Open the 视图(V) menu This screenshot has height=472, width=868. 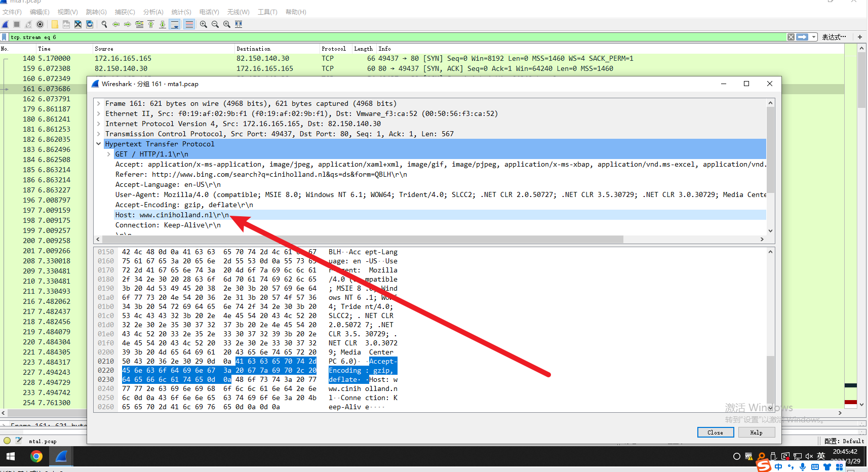67,12
